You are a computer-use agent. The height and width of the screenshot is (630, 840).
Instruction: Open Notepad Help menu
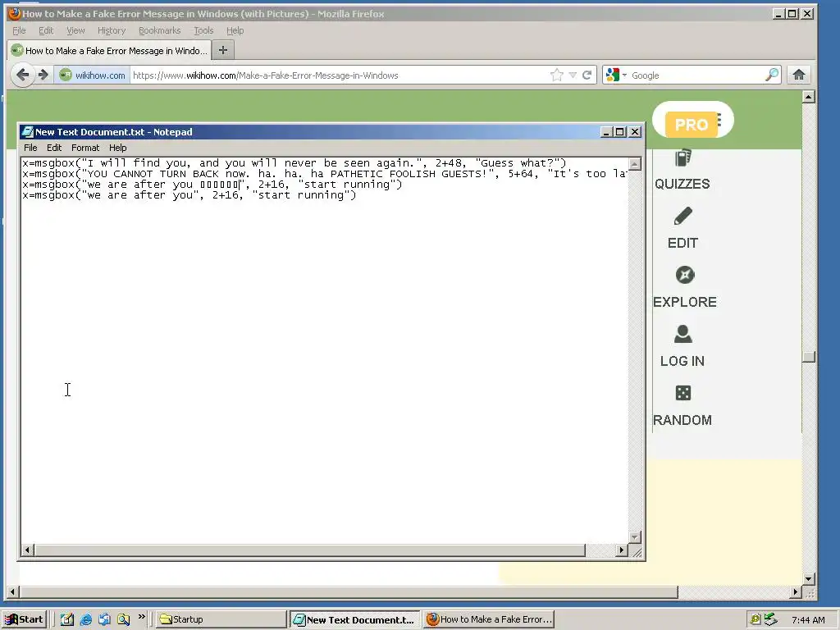click(x=118, y=148)
